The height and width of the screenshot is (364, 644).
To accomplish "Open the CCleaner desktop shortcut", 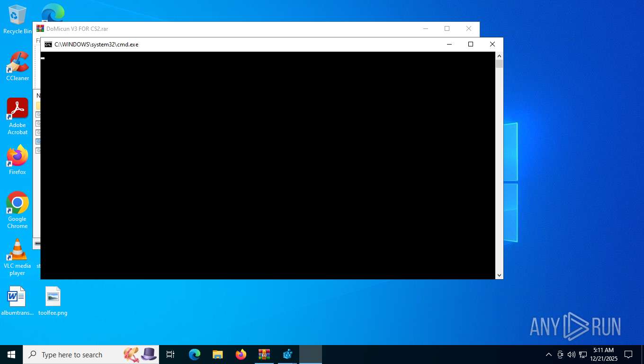I will click(x=18, y=66).
